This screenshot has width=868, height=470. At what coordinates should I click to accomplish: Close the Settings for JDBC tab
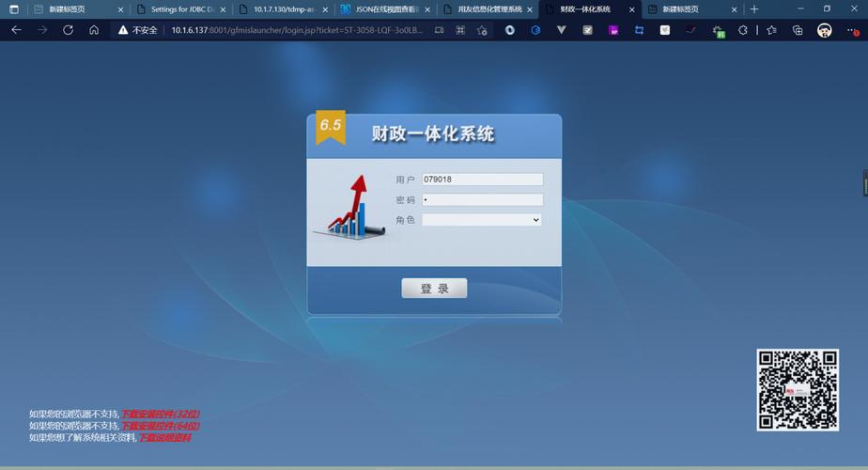coord(223,9)
